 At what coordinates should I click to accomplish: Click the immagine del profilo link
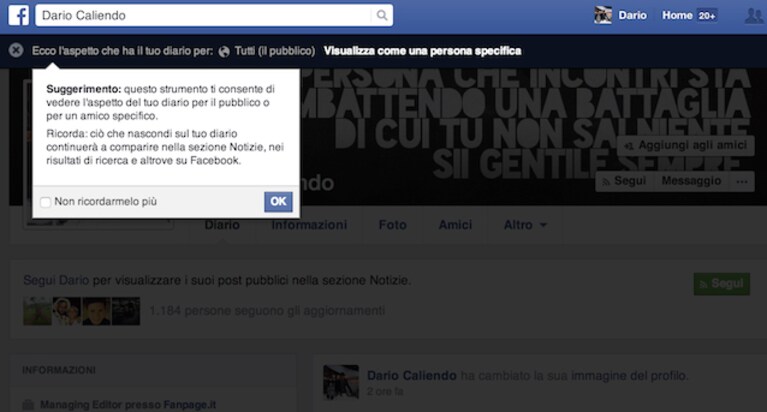(x=630, y=376)
